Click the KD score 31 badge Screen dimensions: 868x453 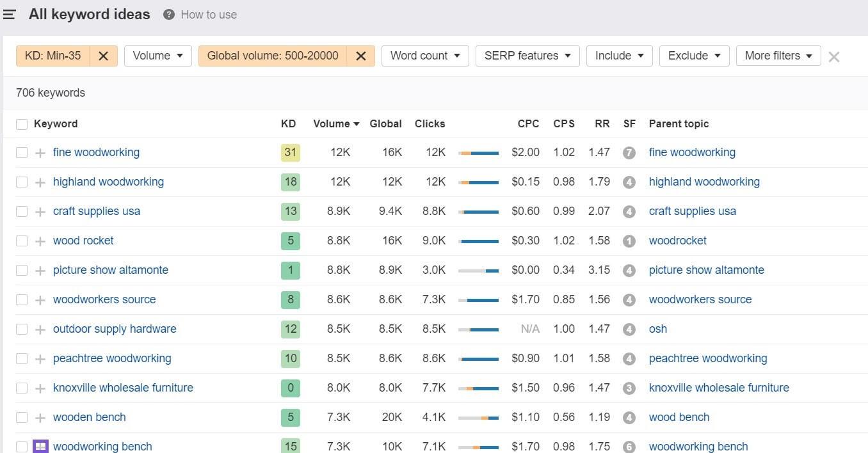tap(291, 153)
